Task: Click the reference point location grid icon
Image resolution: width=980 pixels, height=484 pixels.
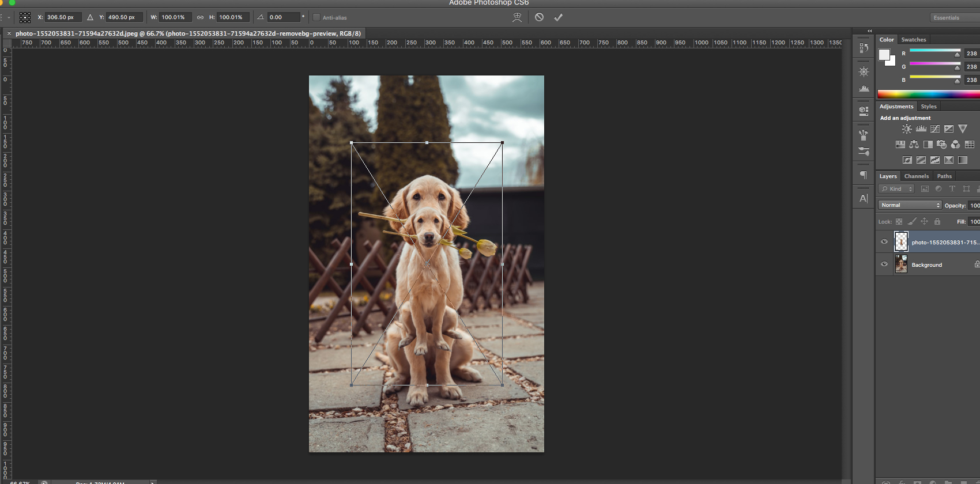Action: 25,17
